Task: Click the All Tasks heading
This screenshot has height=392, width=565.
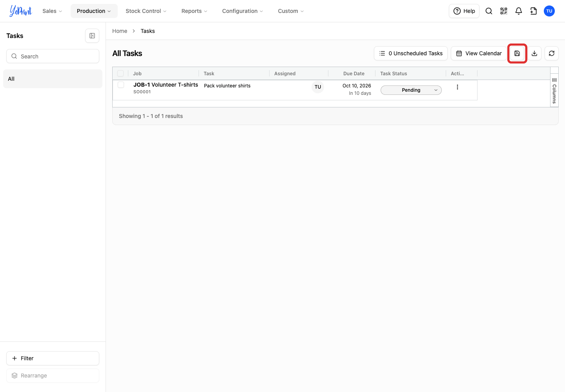Action: click(x=127, y=53)
